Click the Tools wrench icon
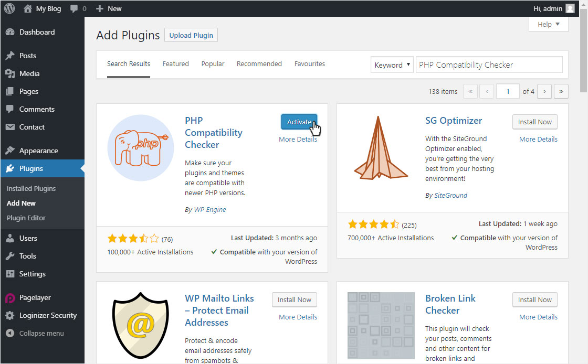This screenshot has height=364, width=588. tap(10, 256)
